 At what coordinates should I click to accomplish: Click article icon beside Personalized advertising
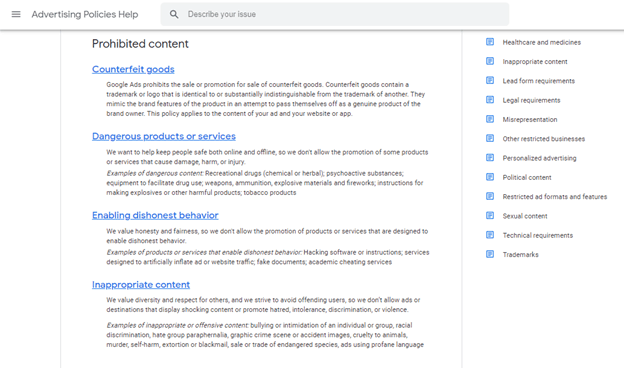click(x=490, y=158)
